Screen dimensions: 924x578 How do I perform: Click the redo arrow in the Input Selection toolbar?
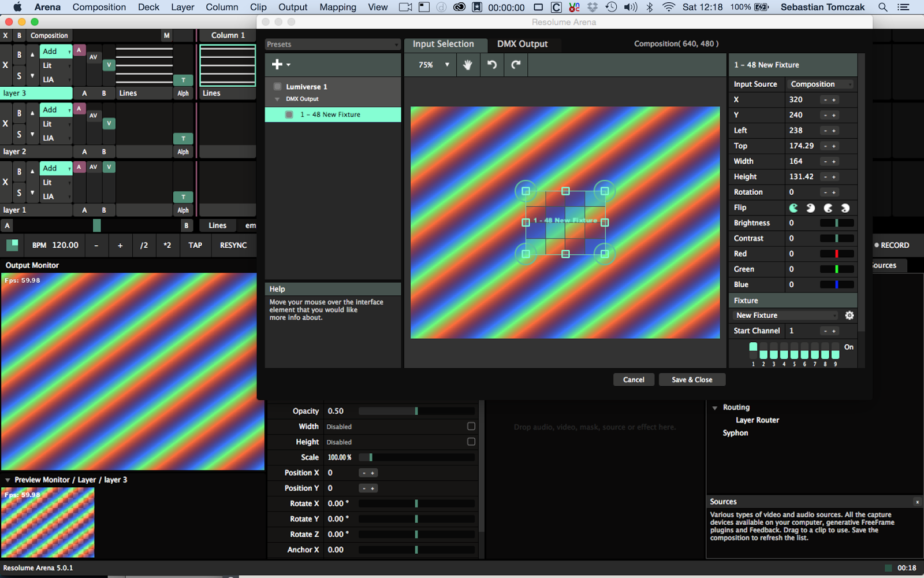pos(515,65)
